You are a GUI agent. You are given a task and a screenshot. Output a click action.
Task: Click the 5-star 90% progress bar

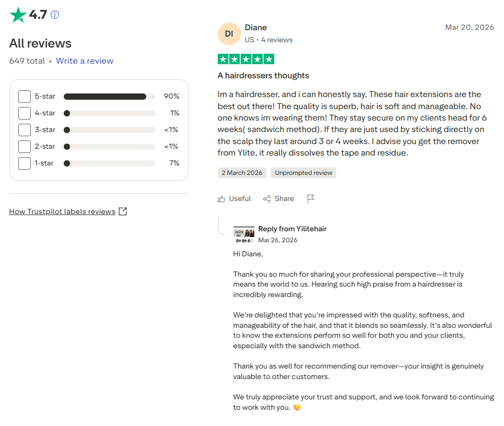click(110, 97)
